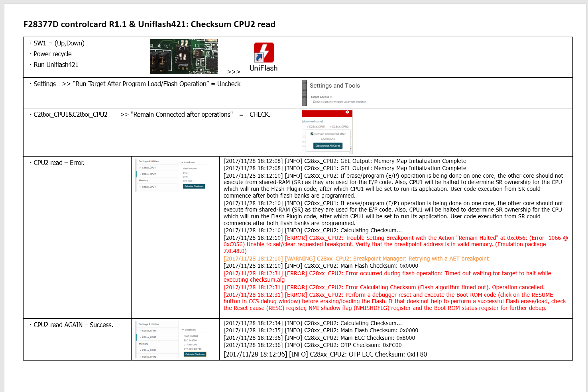Click the download ccxml link
This screenshot has height=392, width=588.
point(313,122)
